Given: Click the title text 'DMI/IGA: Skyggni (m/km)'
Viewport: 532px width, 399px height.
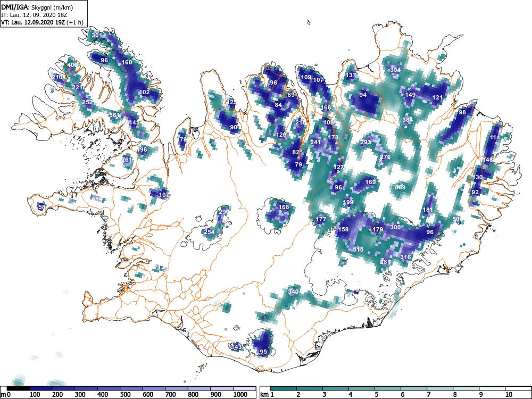Looking at the screenshot, I should coord(37,7).
